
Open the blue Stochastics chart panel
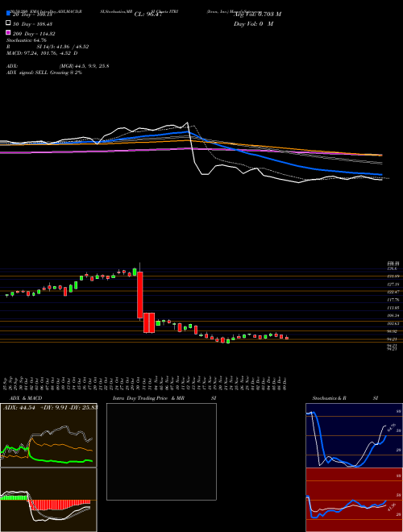354,435
